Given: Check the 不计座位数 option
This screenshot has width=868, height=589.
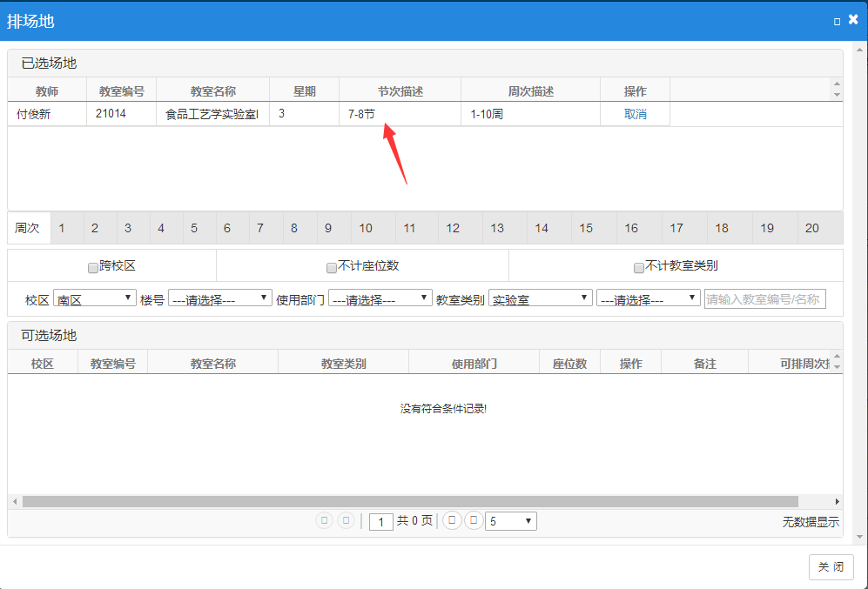Looking at the screenshot, I should pos(332,267).
